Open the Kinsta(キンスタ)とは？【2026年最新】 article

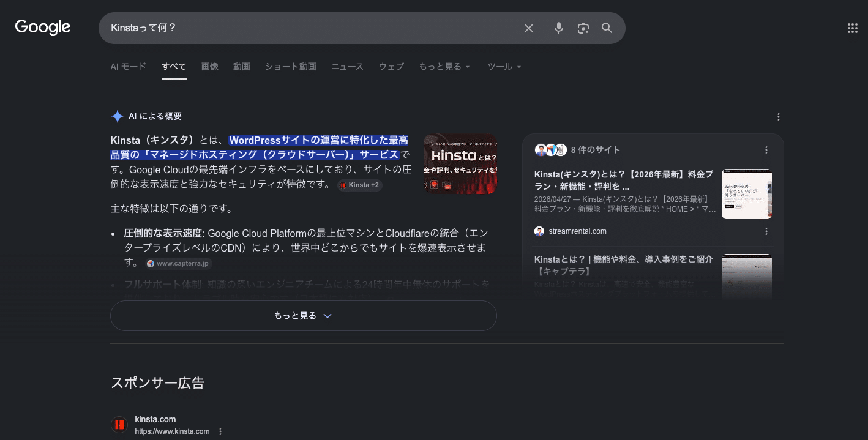click(624, 180)
